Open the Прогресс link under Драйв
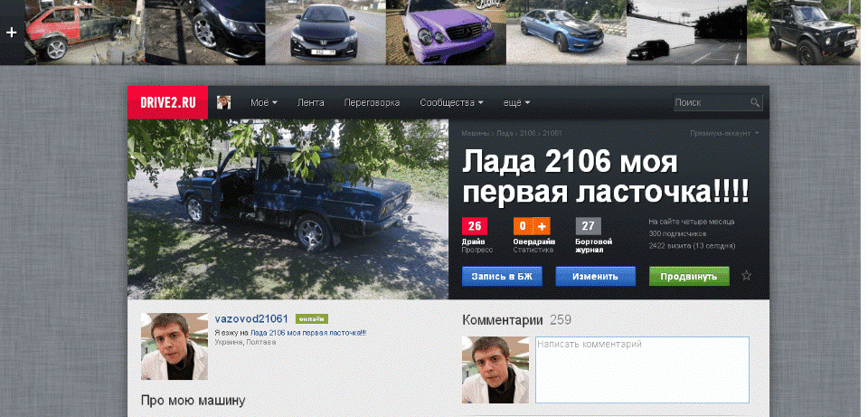868x417 pixels. coord(476,250)
